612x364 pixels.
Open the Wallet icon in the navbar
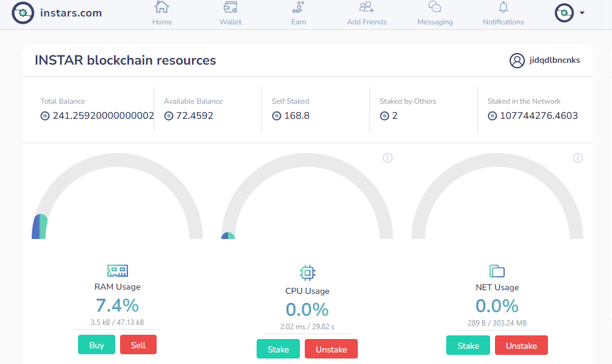click(230, 7)
